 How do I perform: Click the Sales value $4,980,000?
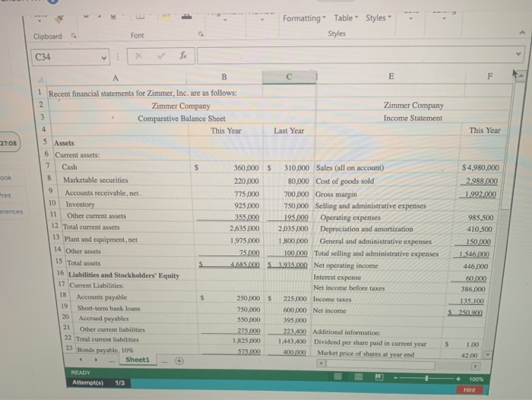pos(480,167)
